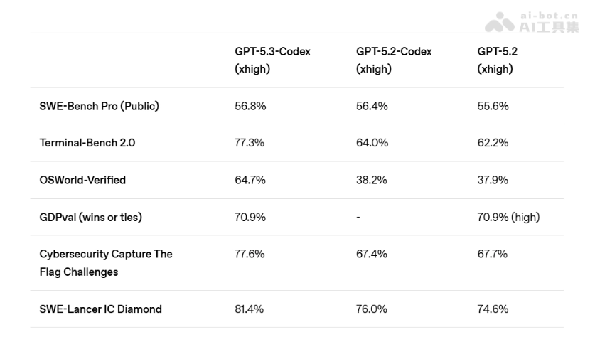Select the GDPval (wins or ties) label
Image resolution: width=595 pixels, height=364 pixels.
90,217
